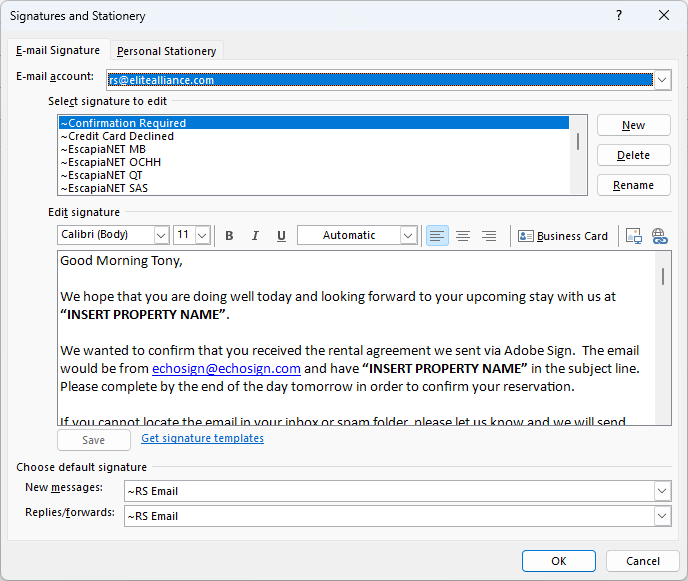Open the help question mark
This screenshot has width=688, height=581.
(x=619, y=15)
